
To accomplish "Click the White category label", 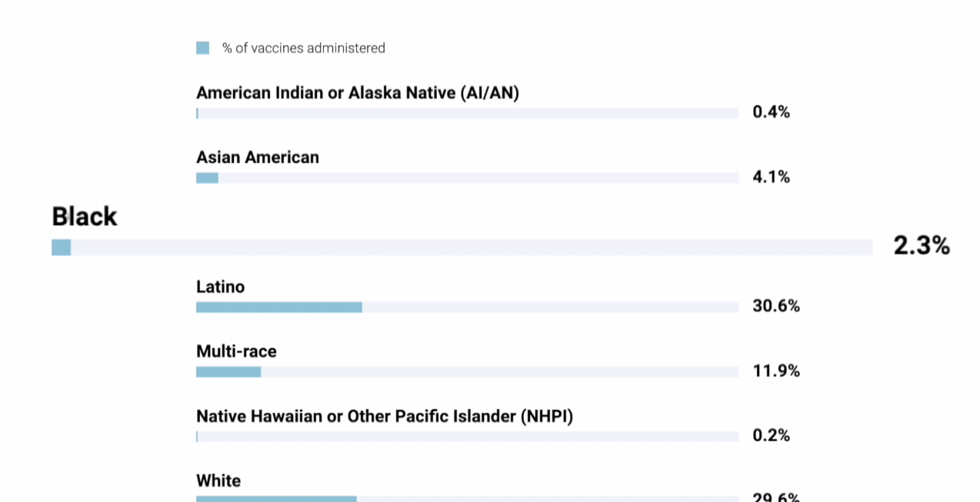I will [218, 480].
